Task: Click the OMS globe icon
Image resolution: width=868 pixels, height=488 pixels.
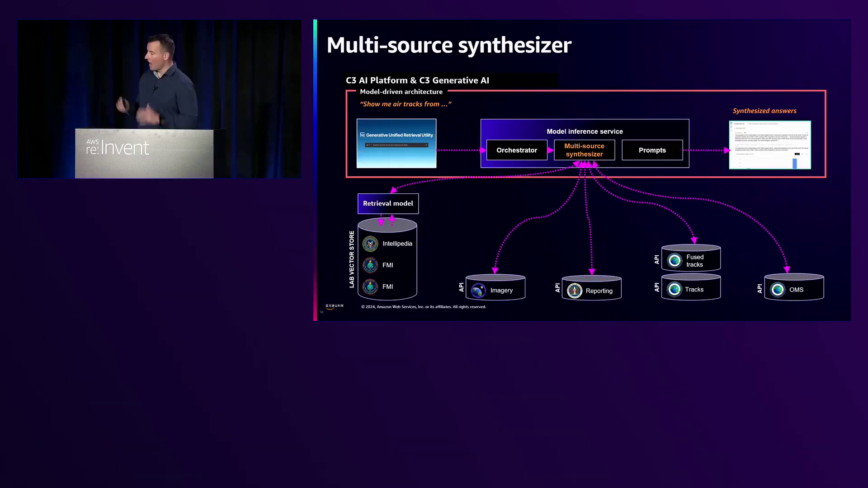Action: (778, 290)
